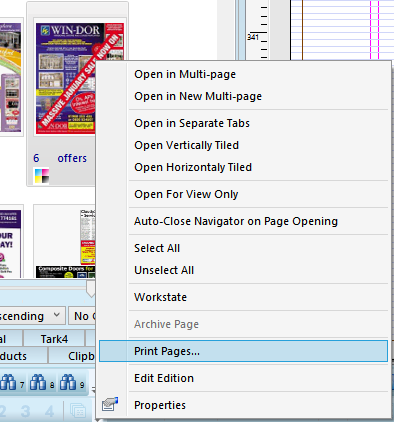Click the greyed number 3 button
Image resolution: width=394 pixels, height=422 pixels.
pyautogui.click(x=25, y=411)
